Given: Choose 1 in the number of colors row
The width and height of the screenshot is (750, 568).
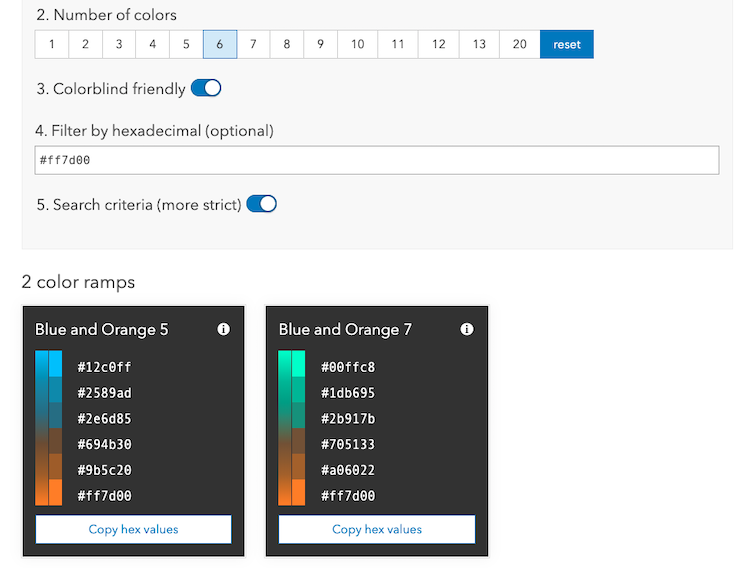Looking at the screenshot, I should (x=51, y=44).
